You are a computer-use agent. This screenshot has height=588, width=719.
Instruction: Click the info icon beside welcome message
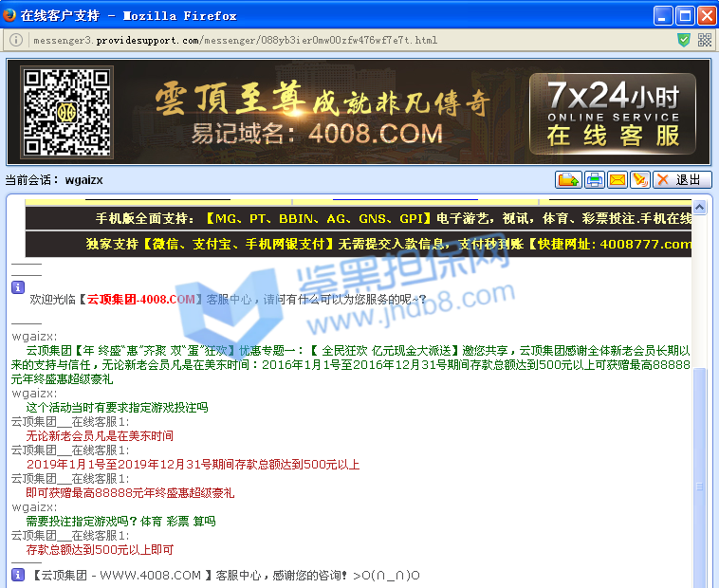17,286
